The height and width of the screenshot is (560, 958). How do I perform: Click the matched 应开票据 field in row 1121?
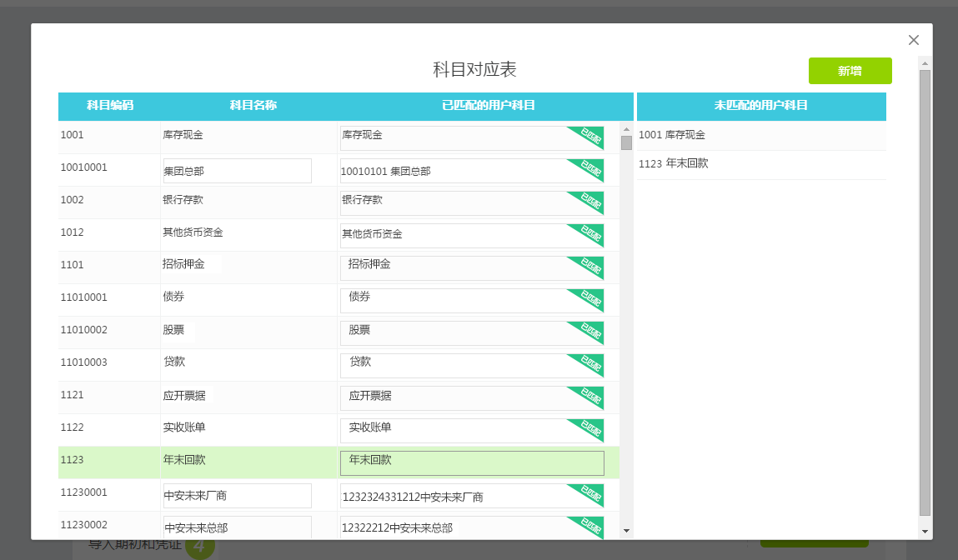click(x=472, y=398)
